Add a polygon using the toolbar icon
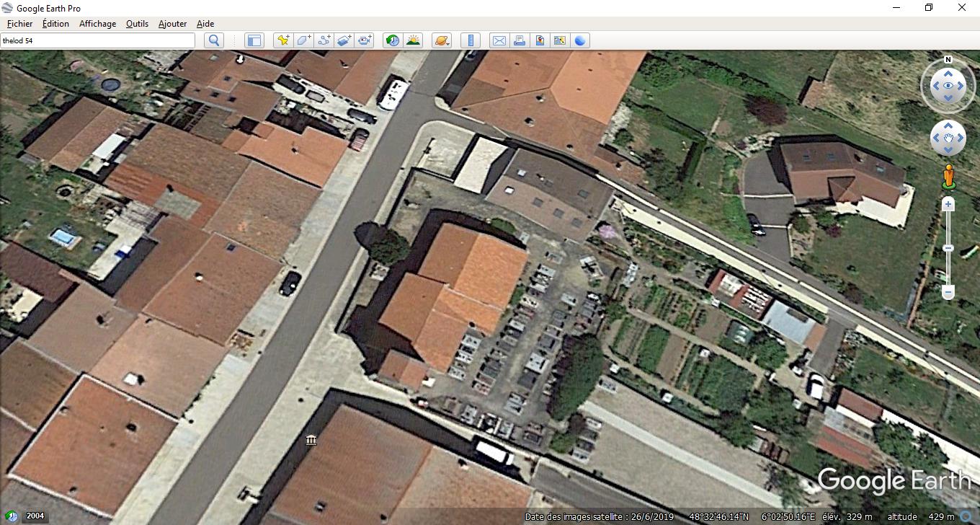Image resolution: width=980 pixels, height=525 pixels. [x=303, y=40]
